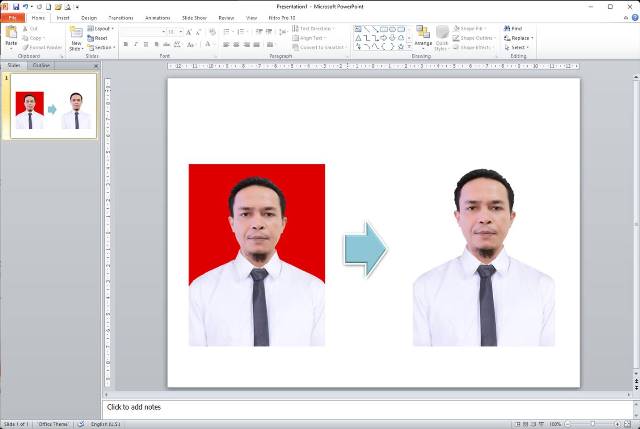Open the Shape Outline dropdown
Screen dimensions: 640x429
coord(474,38)
